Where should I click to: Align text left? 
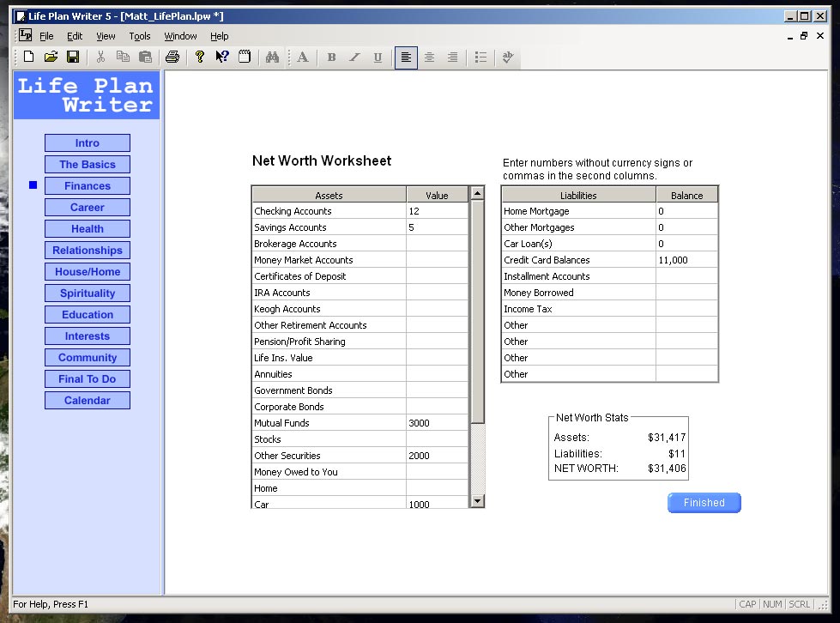(406, 57)
